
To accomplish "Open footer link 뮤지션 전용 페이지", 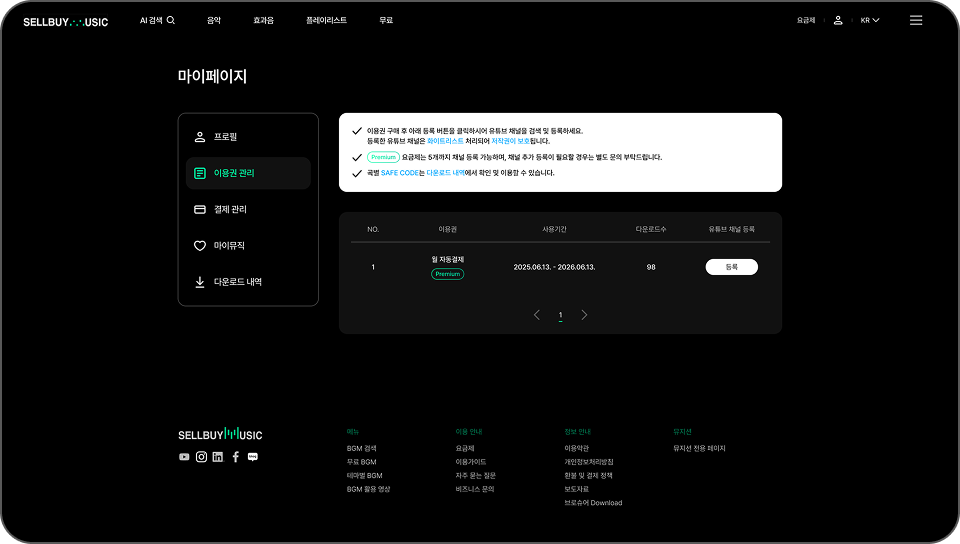I will (699, 449).
